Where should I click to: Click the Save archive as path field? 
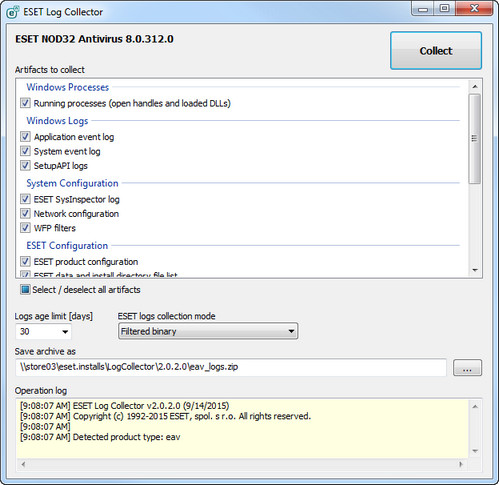point(231,367)
